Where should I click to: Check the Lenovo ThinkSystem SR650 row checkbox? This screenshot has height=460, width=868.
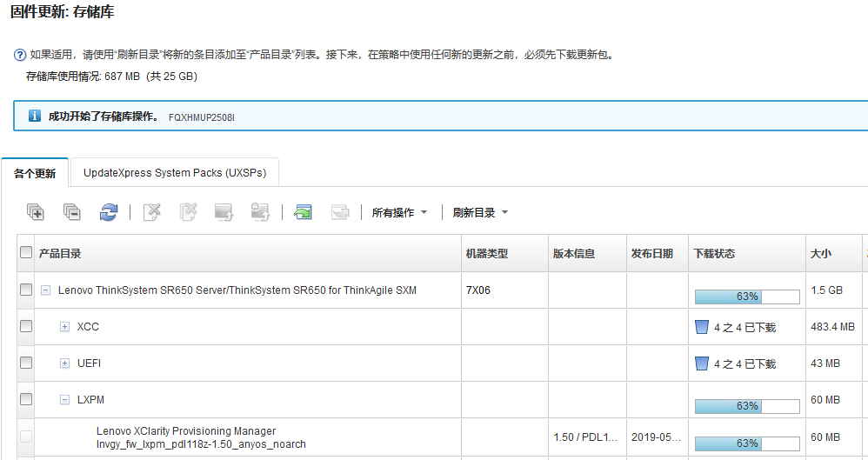(x=26, y=290)
